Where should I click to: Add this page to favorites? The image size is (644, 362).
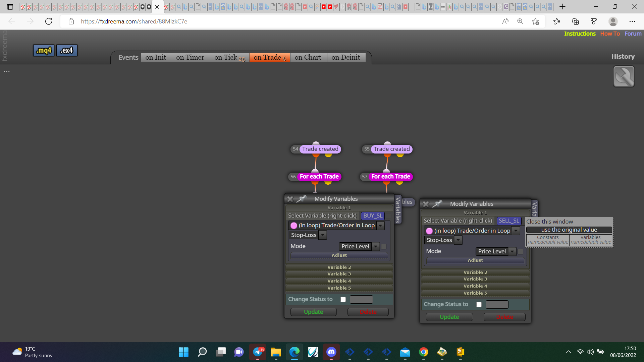[x=536, y=21]
